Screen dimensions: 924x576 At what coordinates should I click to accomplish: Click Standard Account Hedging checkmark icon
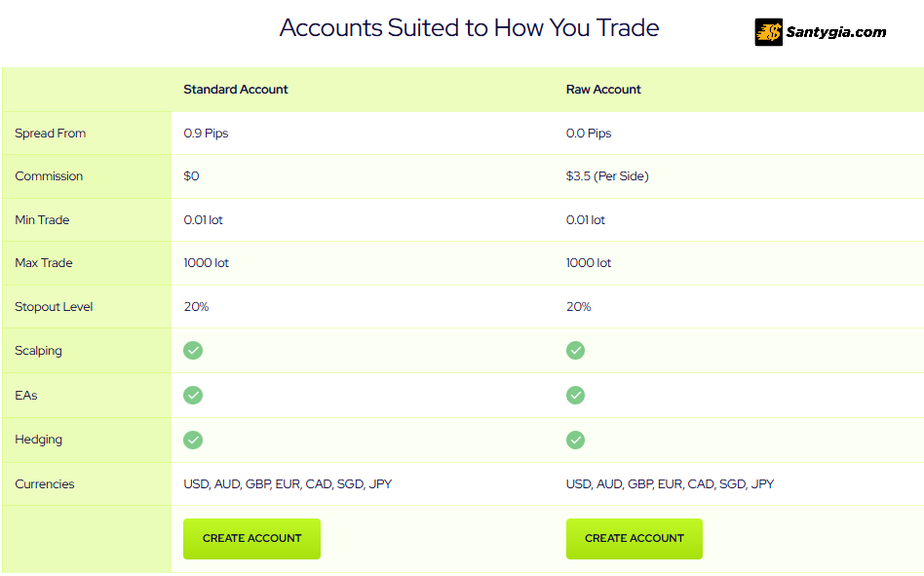[x=193, y=440]
